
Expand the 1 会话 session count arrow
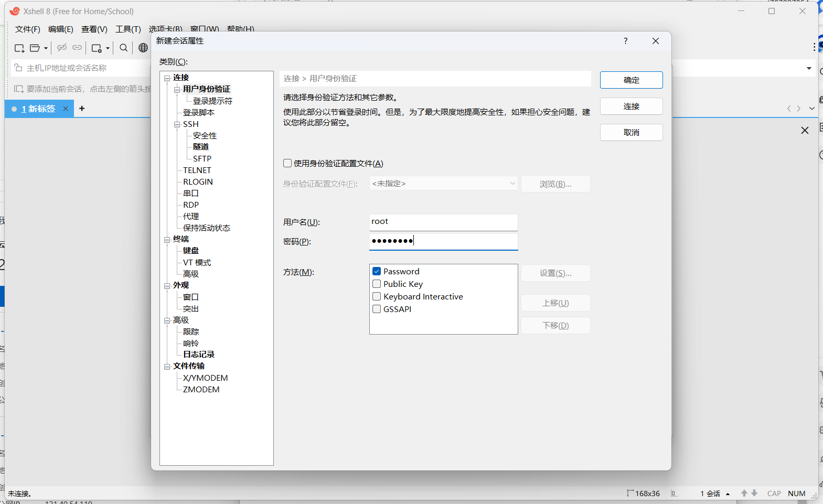click(728, 494)
